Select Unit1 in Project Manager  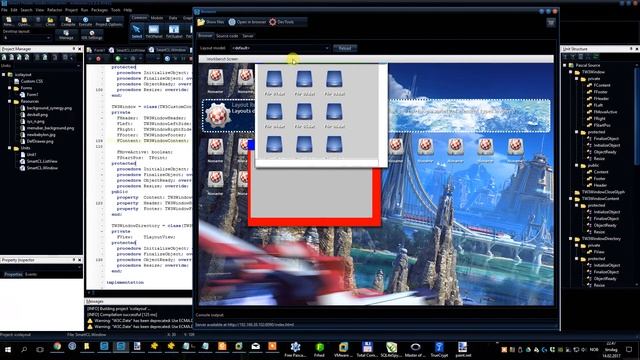point(31,154)
